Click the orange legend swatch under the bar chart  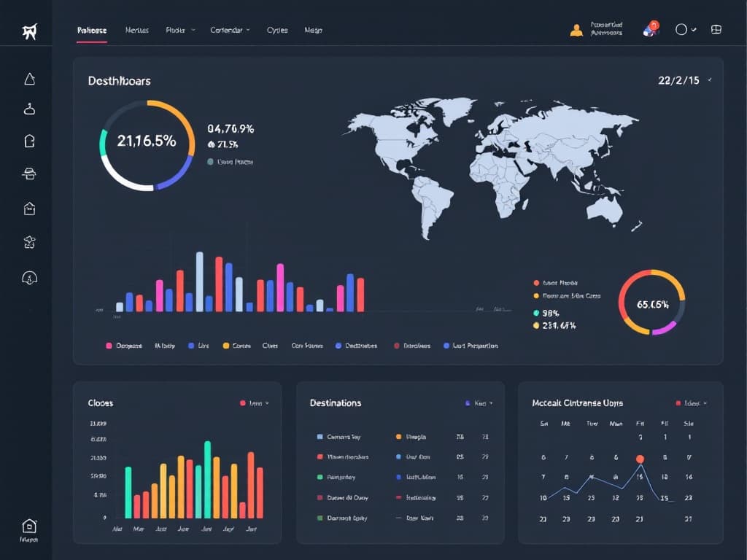point(226,346)
